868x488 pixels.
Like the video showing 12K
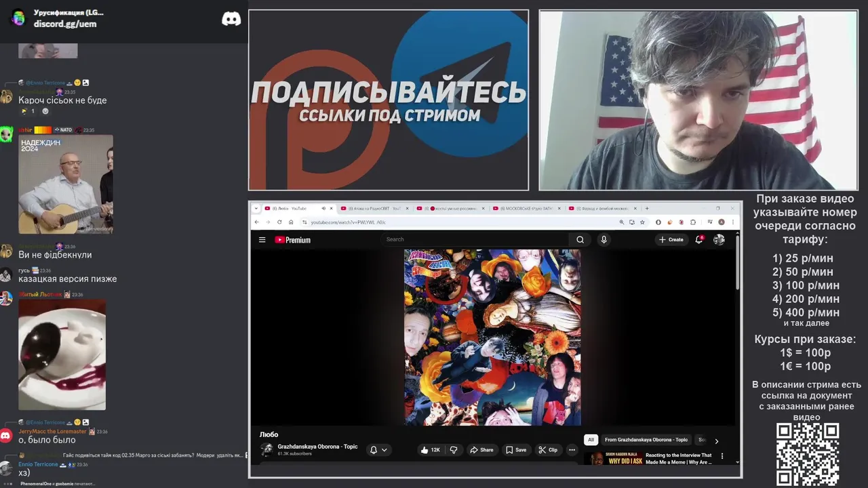tap(431, 449)
